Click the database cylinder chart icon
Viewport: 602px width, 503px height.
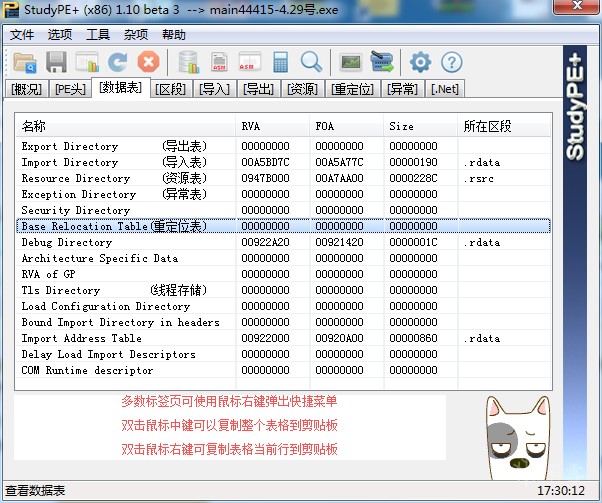point(189,62)
